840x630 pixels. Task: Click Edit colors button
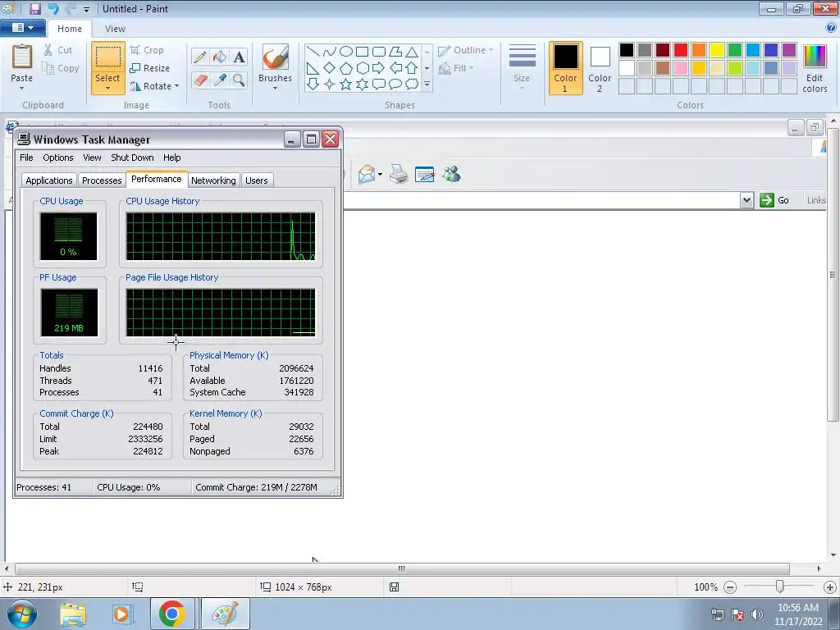[815, 68]
